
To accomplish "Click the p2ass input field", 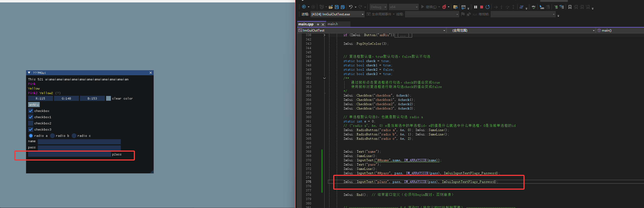I will click(x=69, y=154).
